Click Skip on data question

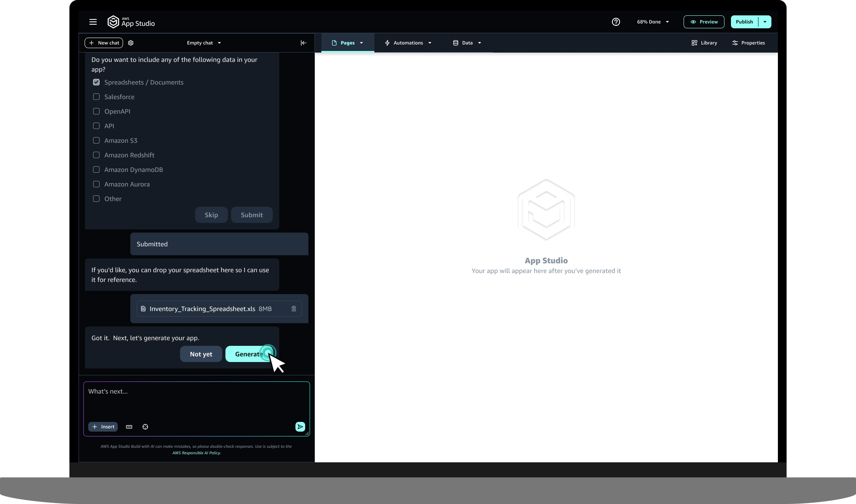[x=211, y=215]
